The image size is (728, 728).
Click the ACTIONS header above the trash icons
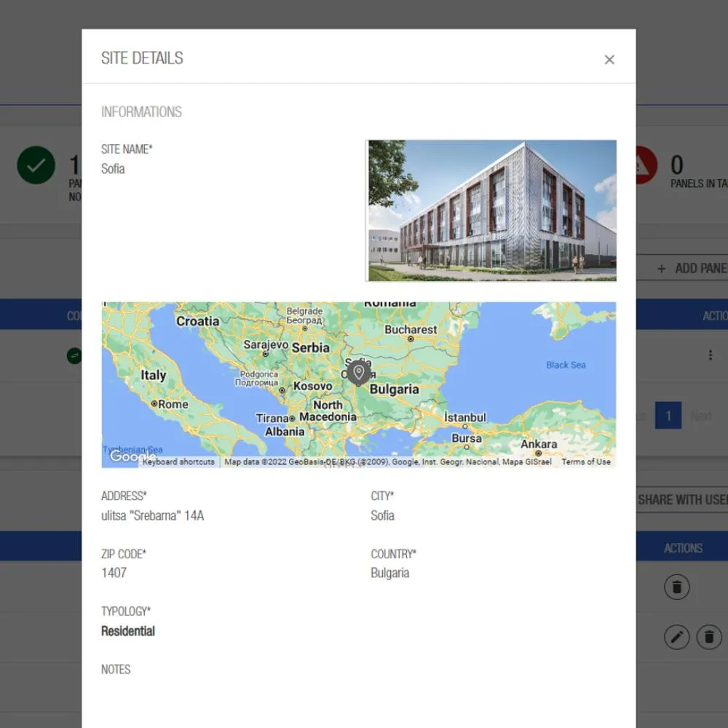pos(683,548)
